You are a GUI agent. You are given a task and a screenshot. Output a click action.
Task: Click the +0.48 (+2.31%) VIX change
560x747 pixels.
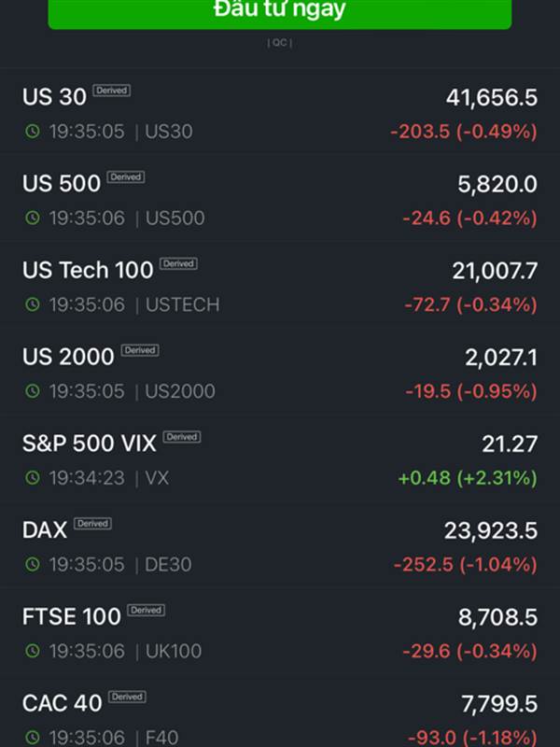pyautogui.click(x=468, y=478)
